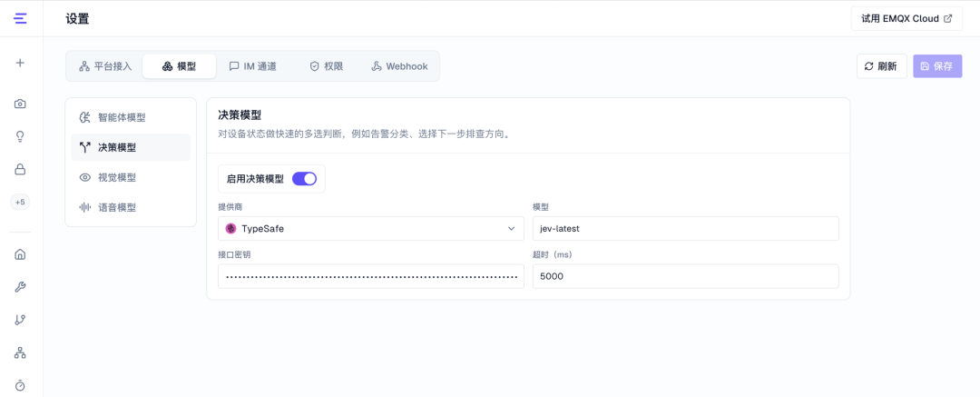Switch to the Webhook tab
This screenshot has width=980, height=397.
[x=399, y=66]
